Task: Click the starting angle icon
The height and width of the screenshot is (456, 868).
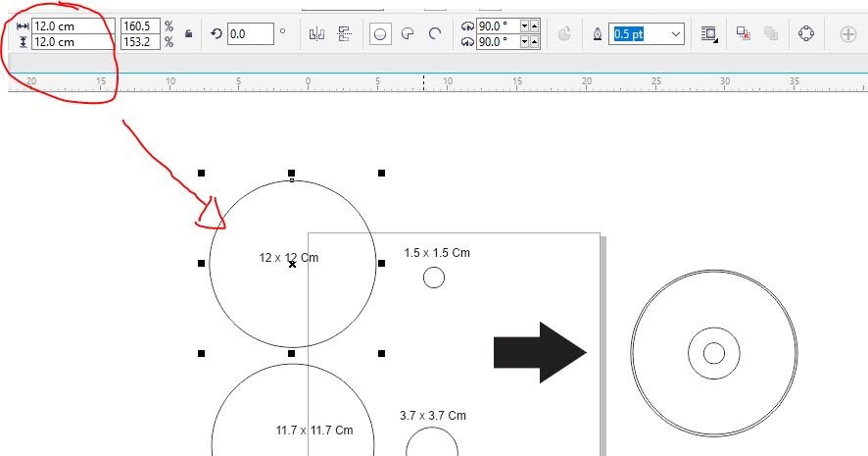Action: [x=467, y=26]
